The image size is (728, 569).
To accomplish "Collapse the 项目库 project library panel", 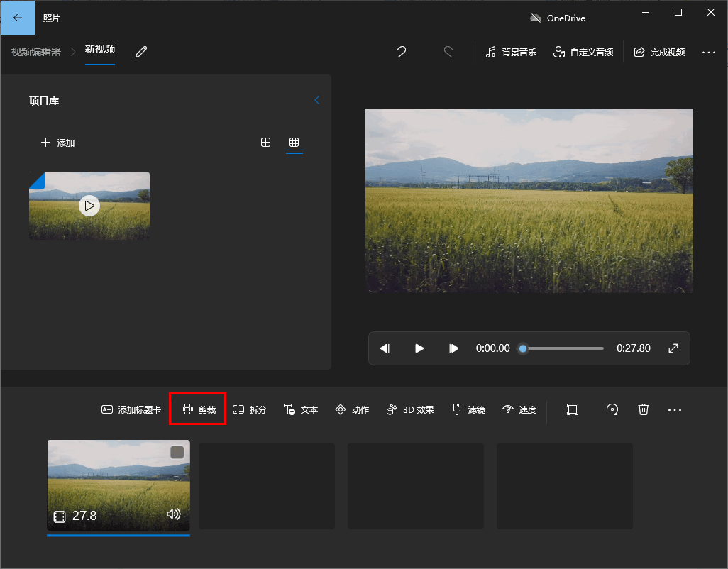I will pos(317,100).
